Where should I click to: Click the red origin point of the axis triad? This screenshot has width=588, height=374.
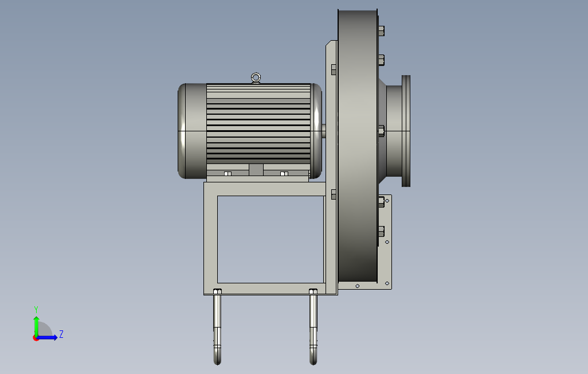click(36, 338)
